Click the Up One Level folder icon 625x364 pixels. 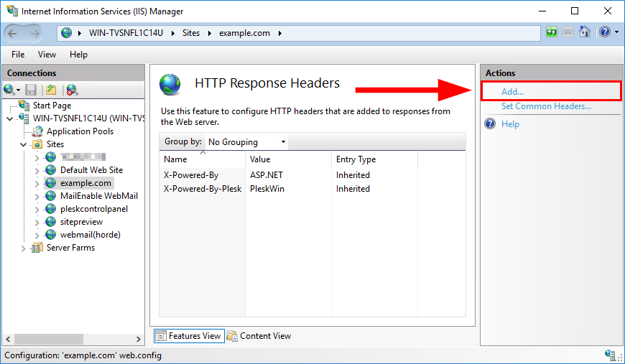50,90
